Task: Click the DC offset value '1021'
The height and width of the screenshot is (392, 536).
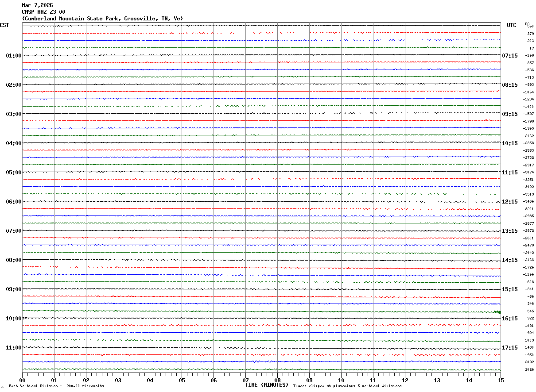Action: (x=529, y=326)
